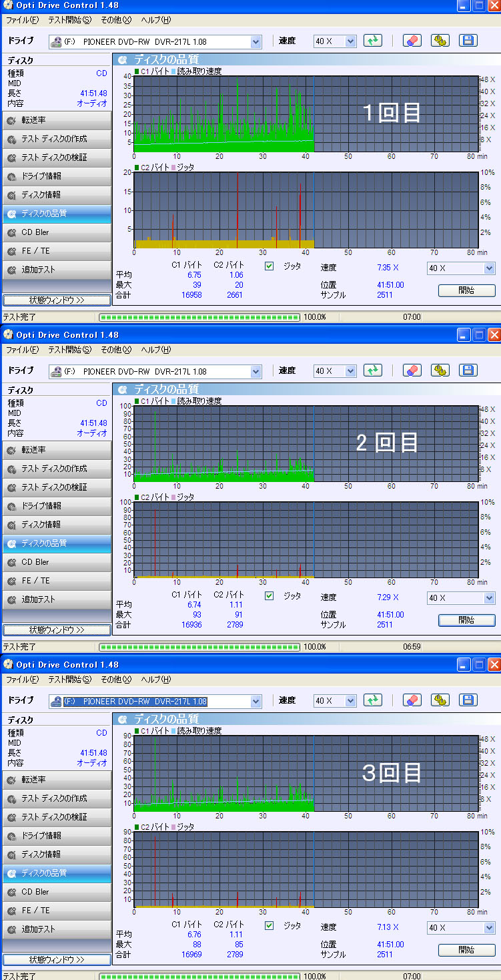Select 追加テスト in the 1回目 window sidebar
501x980 pixels.
57,270
